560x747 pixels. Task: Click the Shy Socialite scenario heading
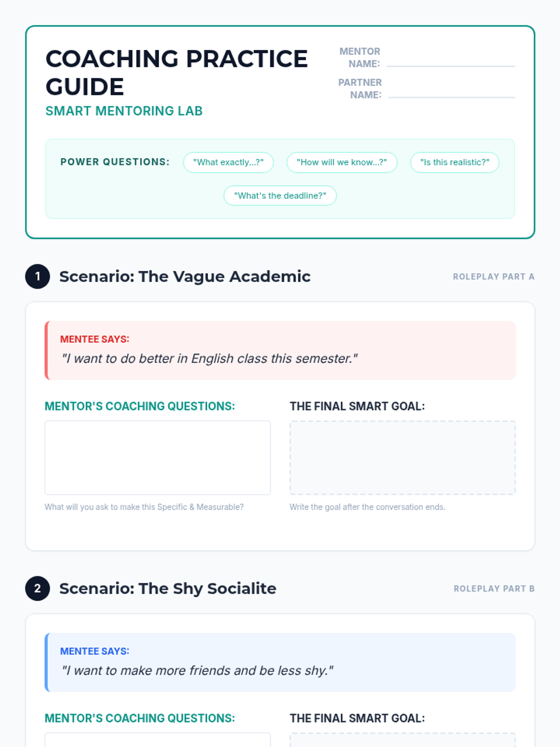tap(168, 588)
